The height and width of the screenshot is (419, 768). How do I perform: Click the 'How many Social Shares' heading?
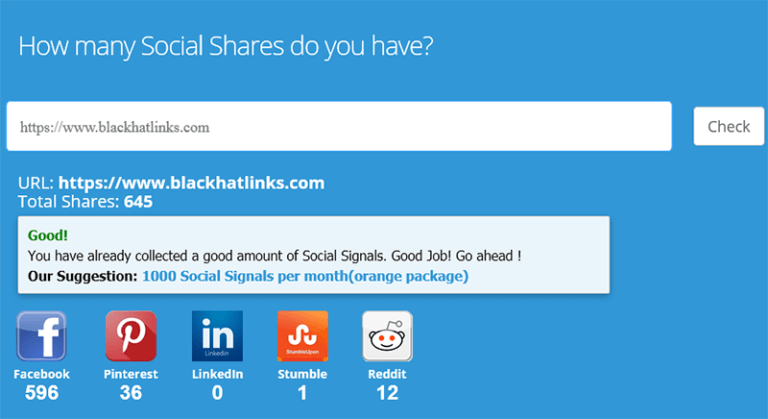click(x=226, y=47)
